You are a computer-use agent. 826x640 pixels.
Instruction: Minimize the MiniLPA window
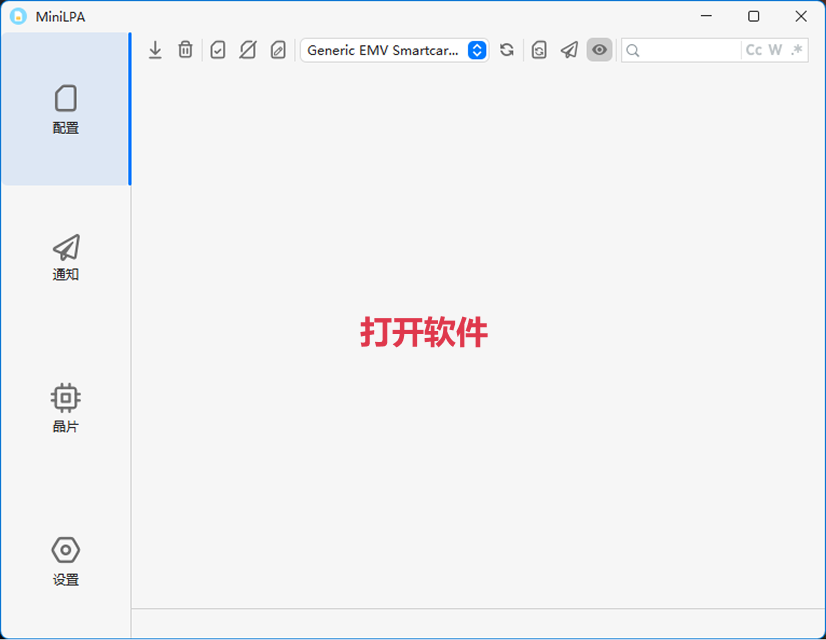pyautogui.click(x=706, y=16)
